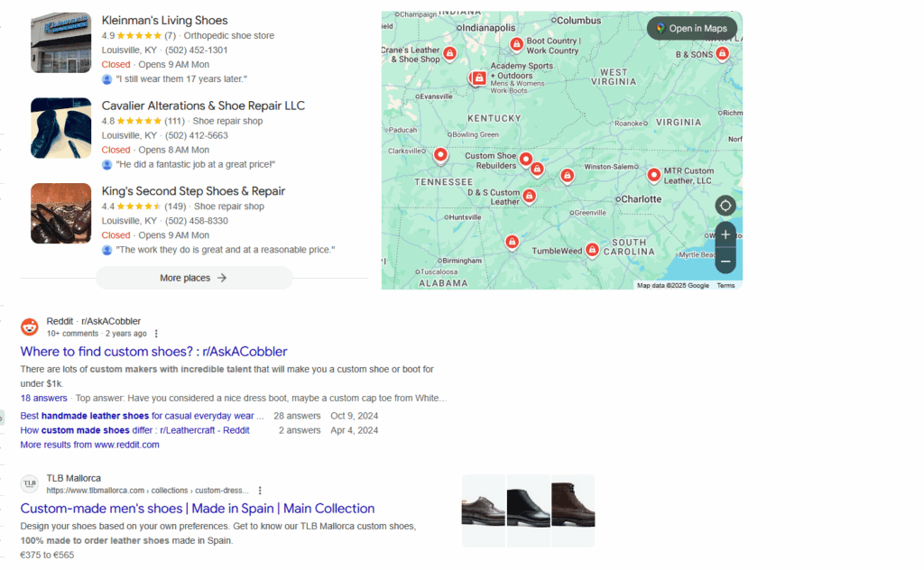Click the B & SONS map pin

point(722,53)
